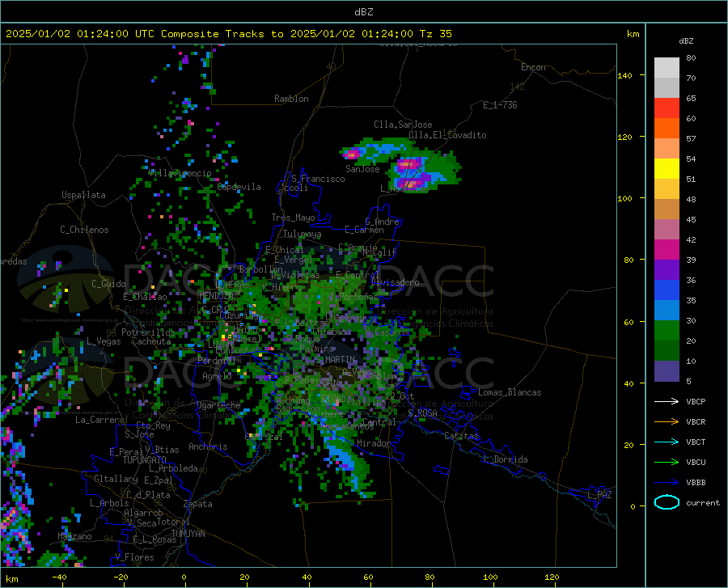The height and width of the screenshot is (588, 728).
Task: Click the 'TUPUNGATO' map label
Action: (145, 460)
